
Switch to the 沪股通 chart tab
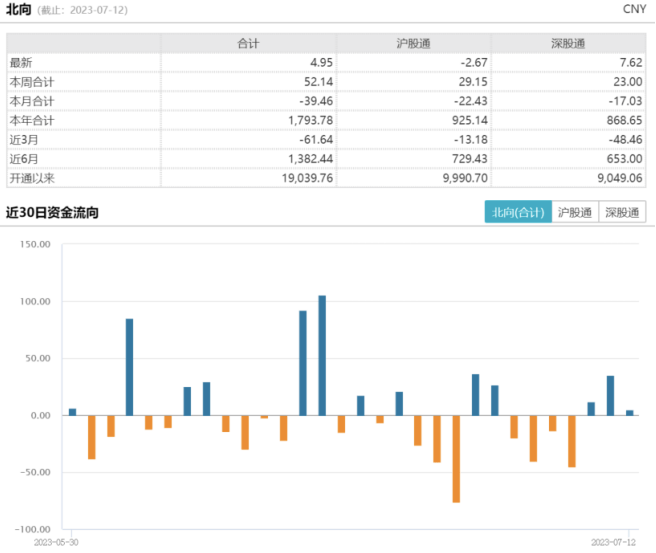coord(575,212)
